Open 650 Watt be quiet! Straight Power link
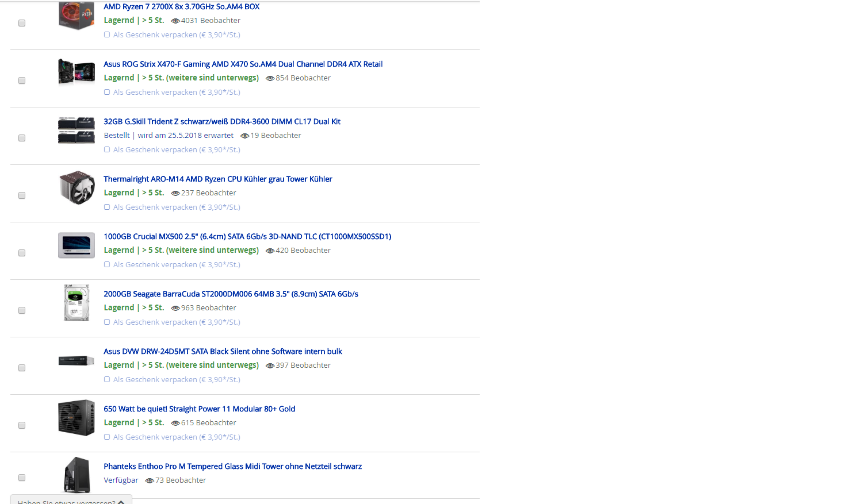 point(199,409)
